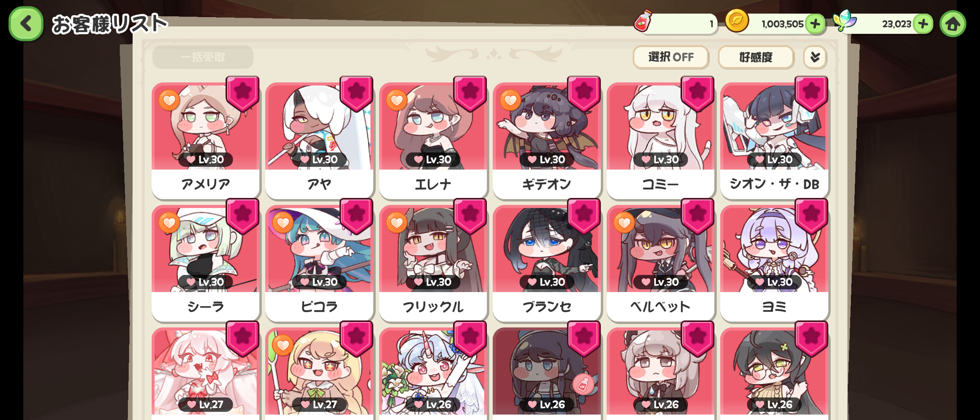
Task: Claim all with 一括受取 button
Action: pyautogui.click(x=203, y=57)
